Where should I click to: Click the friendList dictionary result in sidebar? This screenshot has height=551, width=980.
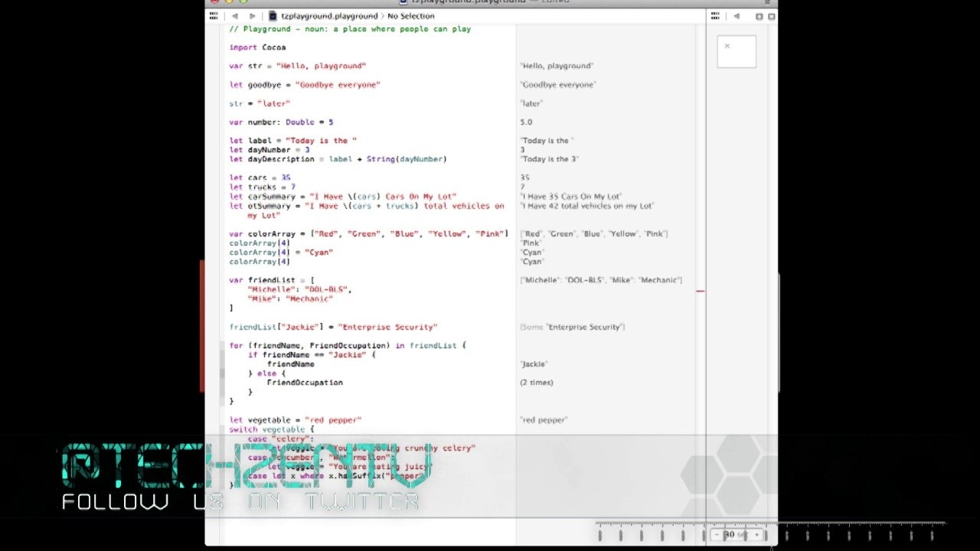[x=601, y=280]
